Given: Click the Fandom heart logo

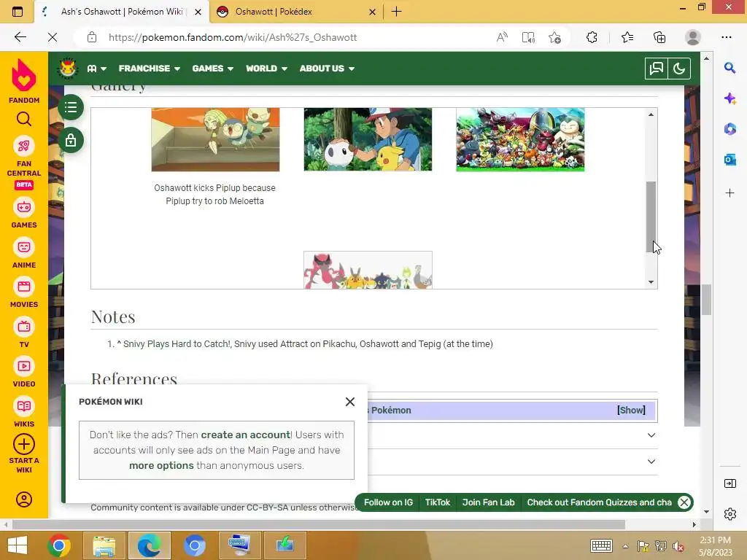Looking at the screenshot, I should (x=24, y=75).
